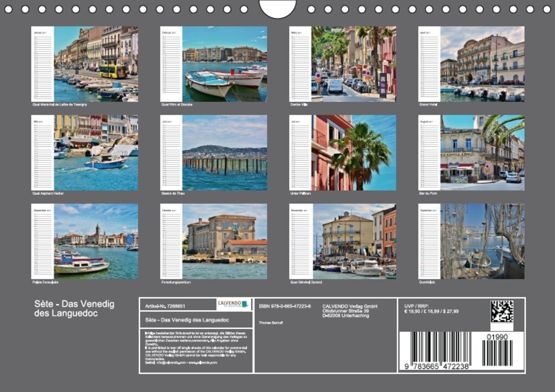The height and width of the screenshot is (392, 555).
Task: Open the January Quai Maréchal thumbnail
Action: tap(95, 64)
